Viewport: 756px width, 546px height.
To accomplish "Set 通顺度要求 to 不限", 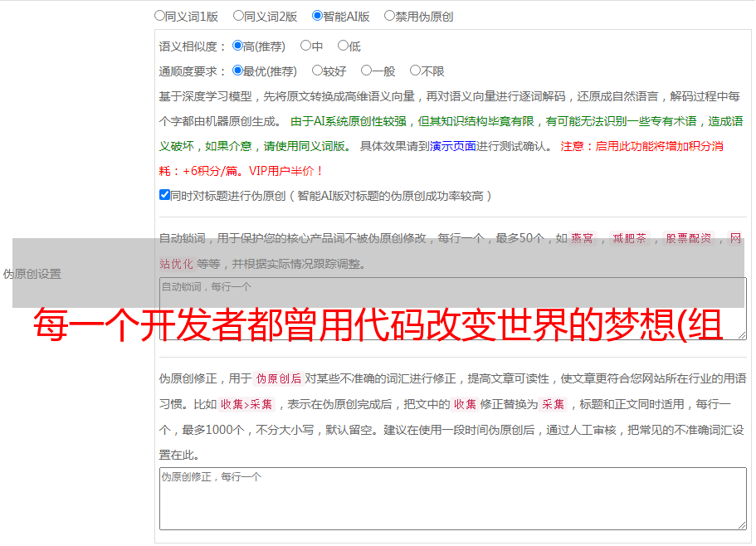I will (415, 71).
